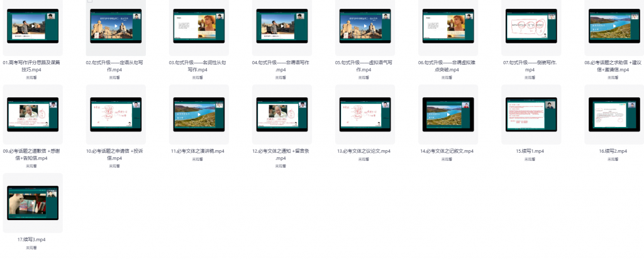The width and height of the screenshot is (644, 259).
Task: Hit the play icon on 04.句式升级——非谓语写作
Action: (x=280, y=26)
